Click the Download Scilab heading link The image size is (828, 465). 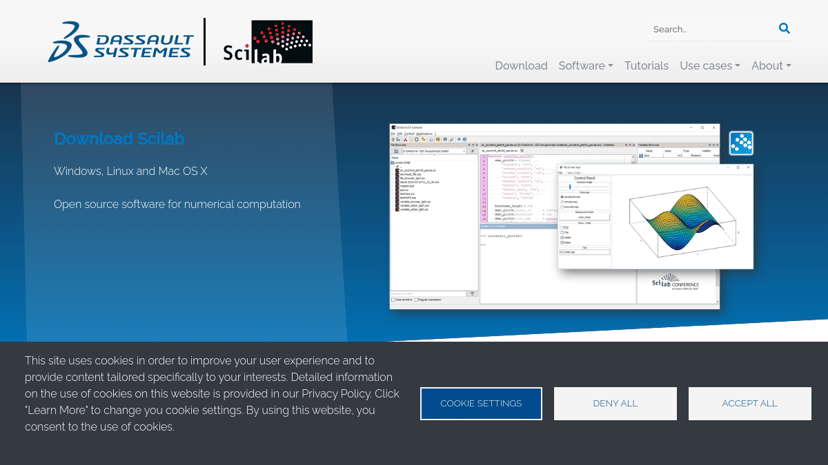119,138
